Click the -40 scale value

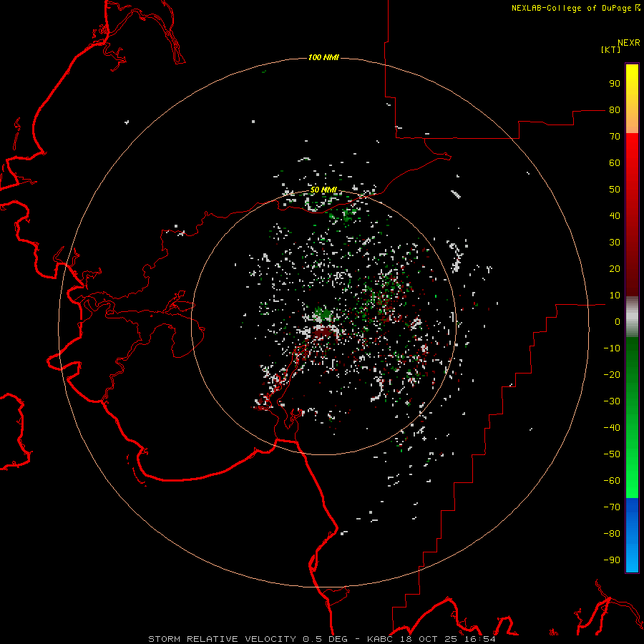(x=612, y=428)
